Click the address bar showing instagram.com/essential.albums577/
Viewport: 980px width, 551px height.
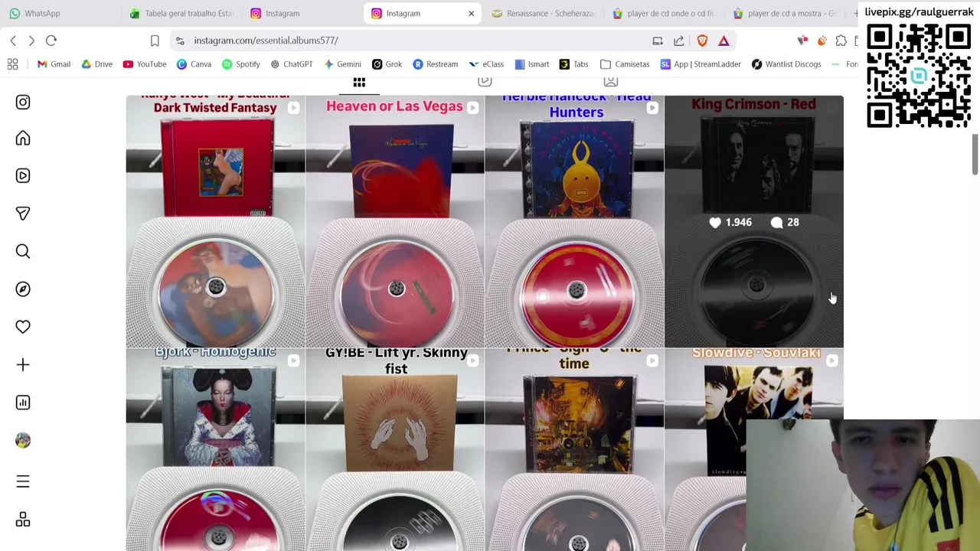[x=266, y=41]
